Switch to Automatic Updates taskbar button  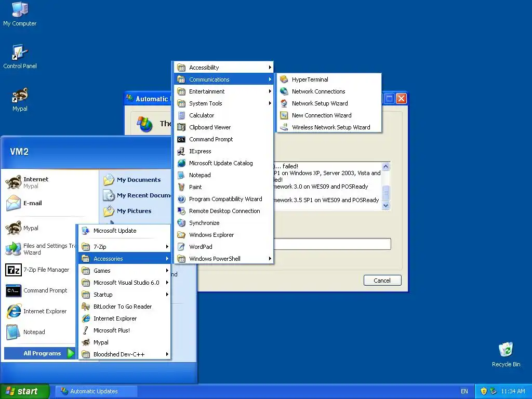pyautogui.click(x=96, y=391)
